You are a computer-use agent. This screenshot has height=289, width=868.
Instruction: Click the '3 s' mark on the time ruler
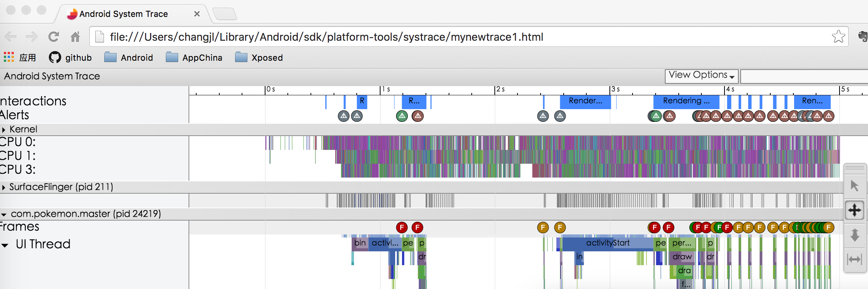(x=616, y=90)
